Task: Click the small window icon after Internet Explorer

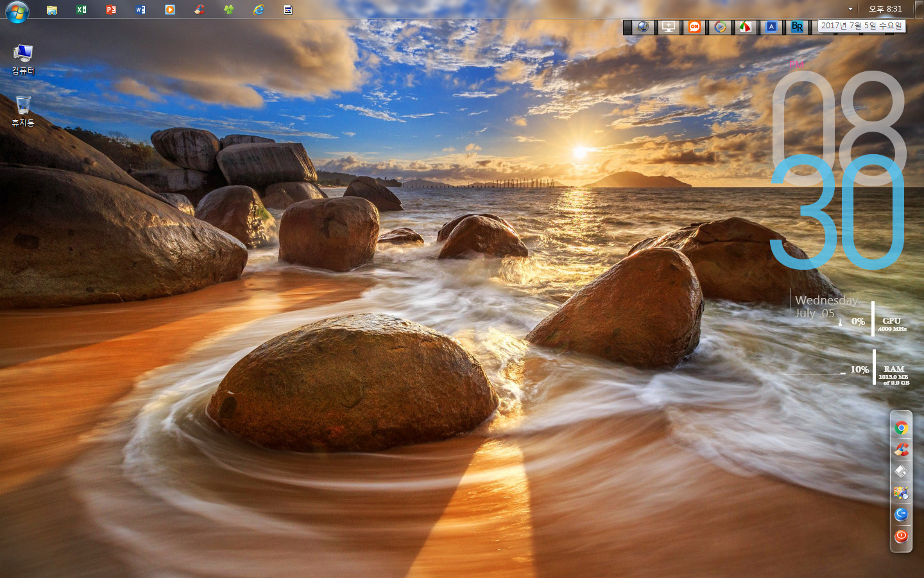Action: point(288,10)
